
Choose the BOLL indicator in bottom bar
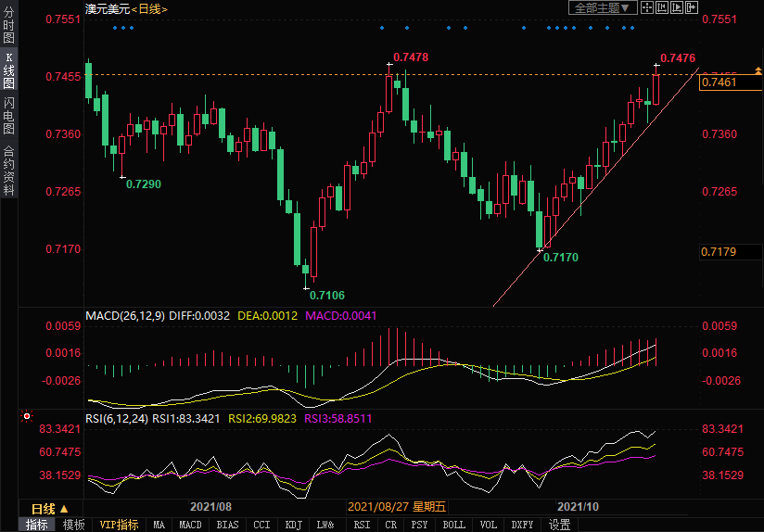tap(453, 525)
